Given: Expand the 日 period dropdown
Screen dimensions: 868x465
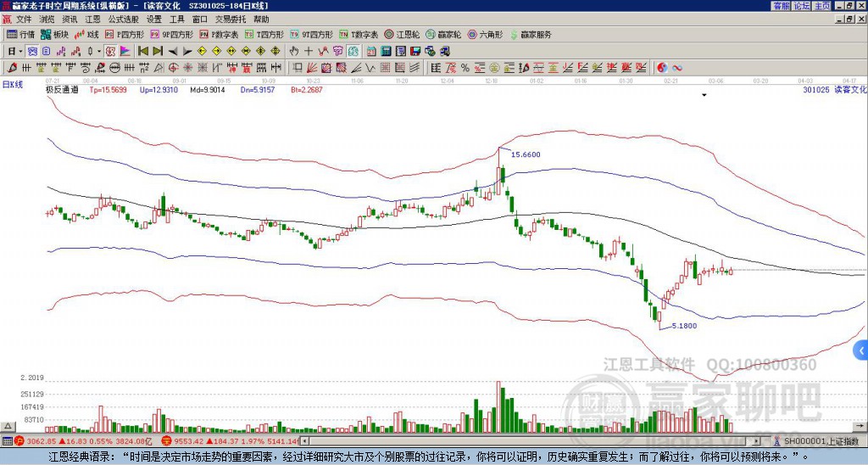Looking at the screenshot, I should click(x=20, y=52).
